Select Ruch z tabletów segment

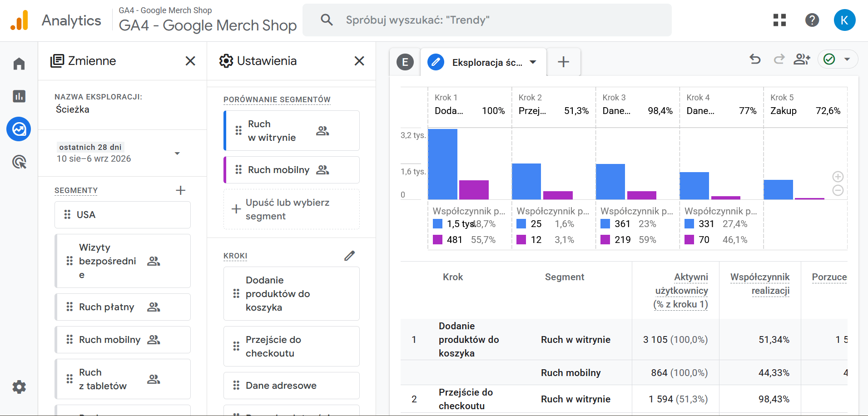click(123, 379)
